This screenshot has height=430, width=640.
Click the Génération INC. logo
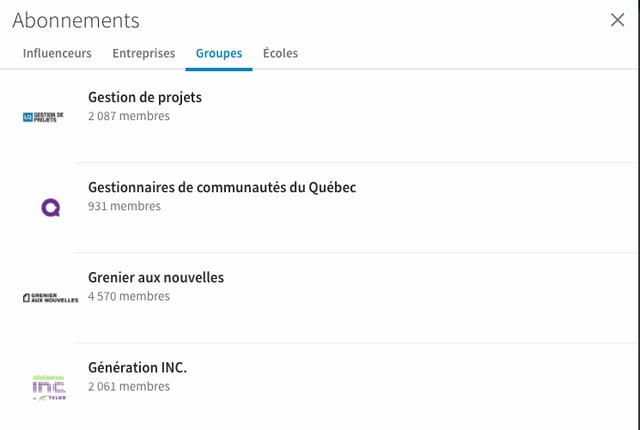pyautogui.click(x=48, y=386)
